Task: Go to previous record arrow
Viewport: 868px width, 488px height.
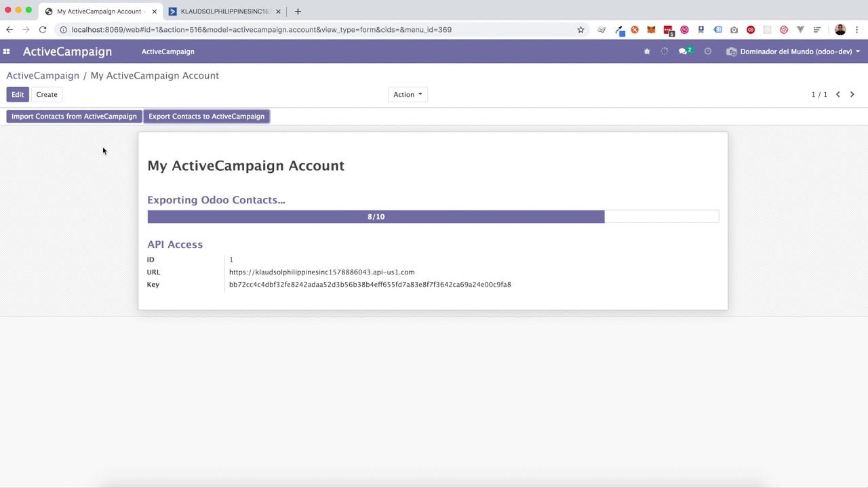Action: [x=838, y=94]
